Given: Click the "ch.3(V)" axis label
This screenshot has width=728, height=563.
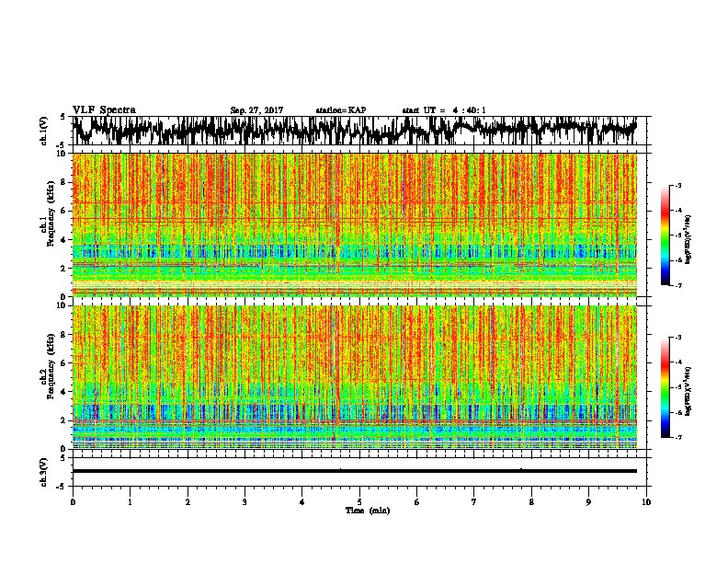Looking at the screenshot, I should coord(43,472).
